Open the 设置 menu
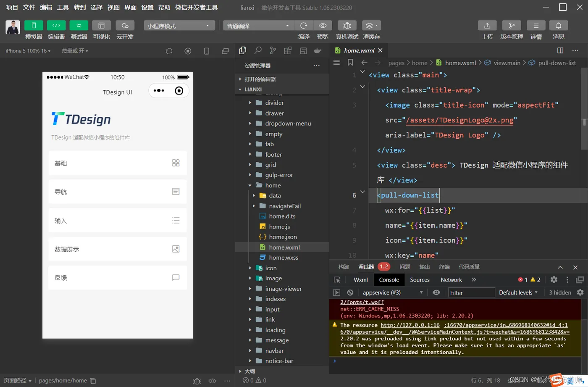588x387 pixels. pyautogui.click(x=147, y=7)
